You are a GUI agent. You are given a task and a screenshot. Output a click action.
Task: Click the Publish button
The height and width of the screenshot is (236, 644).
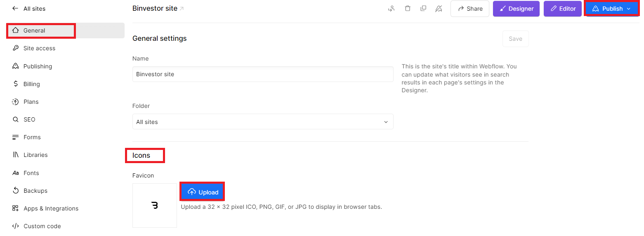pos(612,9)
